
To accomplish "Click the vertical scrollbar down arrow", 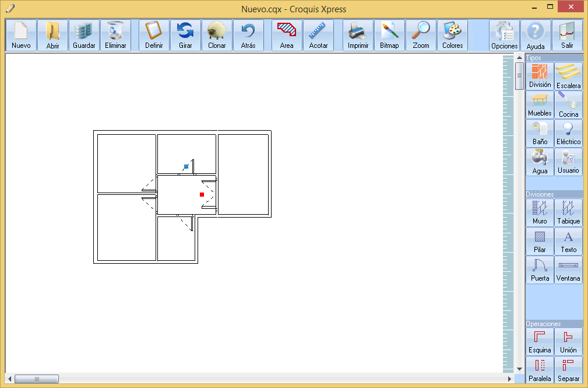I will point(519,369).
